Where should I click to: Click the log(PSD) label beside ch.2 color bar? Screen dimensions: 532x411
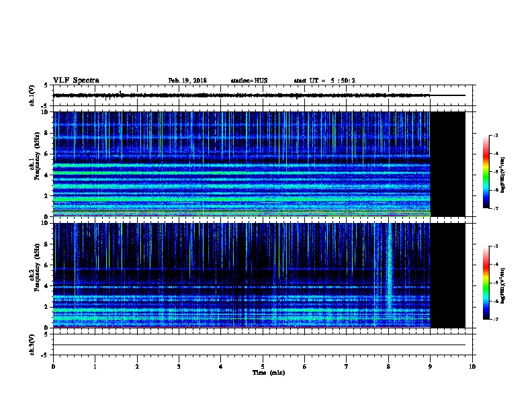click(502, 285)
